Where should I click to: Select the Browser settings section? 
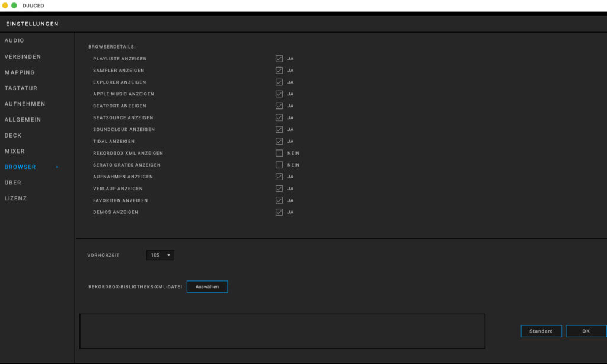click(20, 167)
